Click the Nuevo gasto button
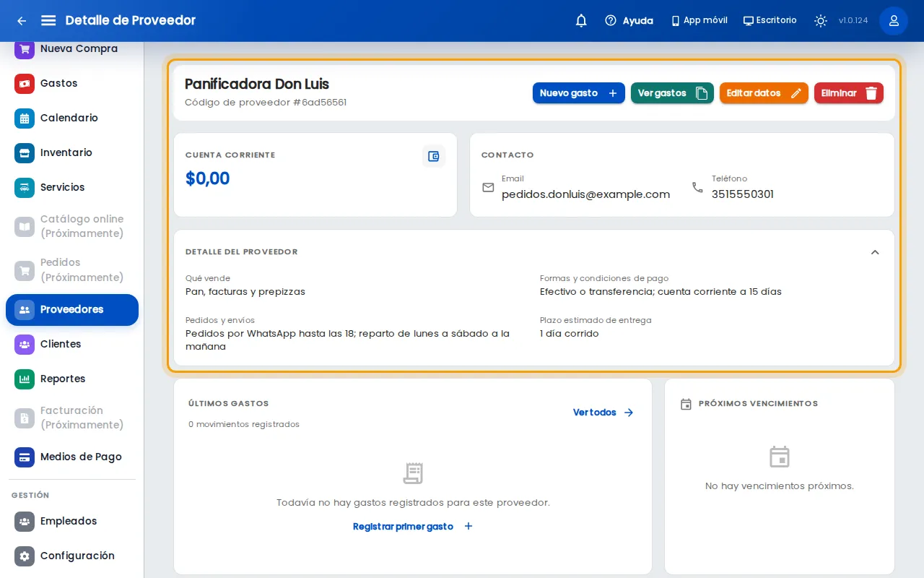The width and height of the screenshot is (924, 578). point(579,93)
